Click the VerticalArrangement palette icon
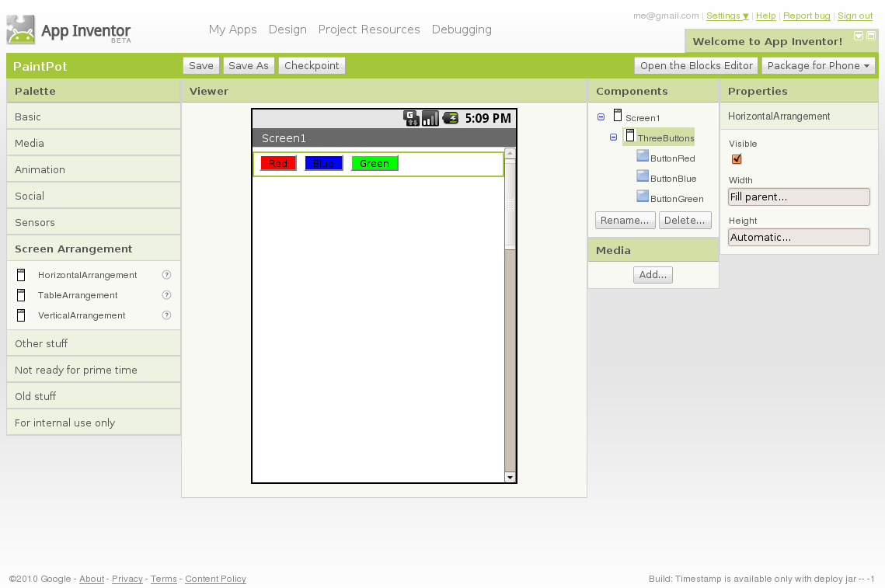Image resolution: width=885 pixels, height=588 pixels. (x=21, y=315)
